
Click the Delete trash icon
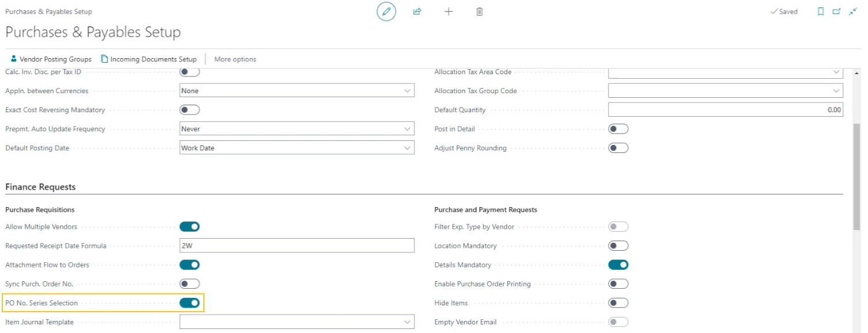(x=479, y=12)
